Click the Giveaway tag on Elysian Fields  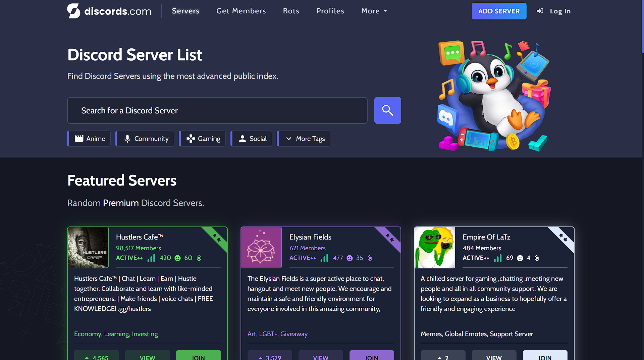pos(294,334)
